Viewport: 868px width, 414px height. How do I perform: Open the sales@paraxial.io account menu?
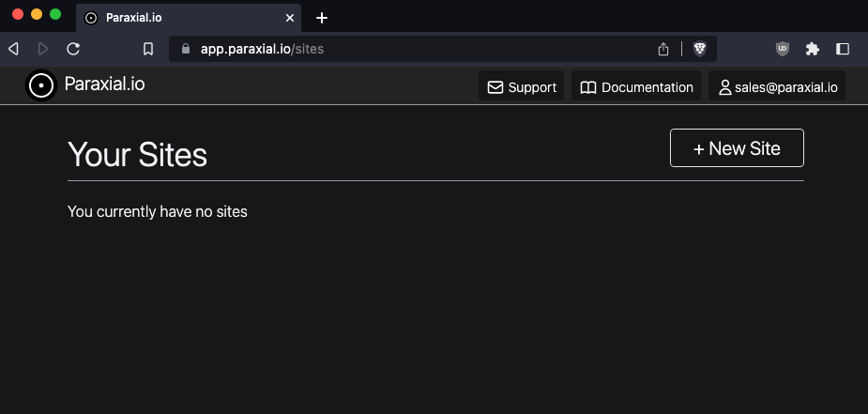point(777,87)
